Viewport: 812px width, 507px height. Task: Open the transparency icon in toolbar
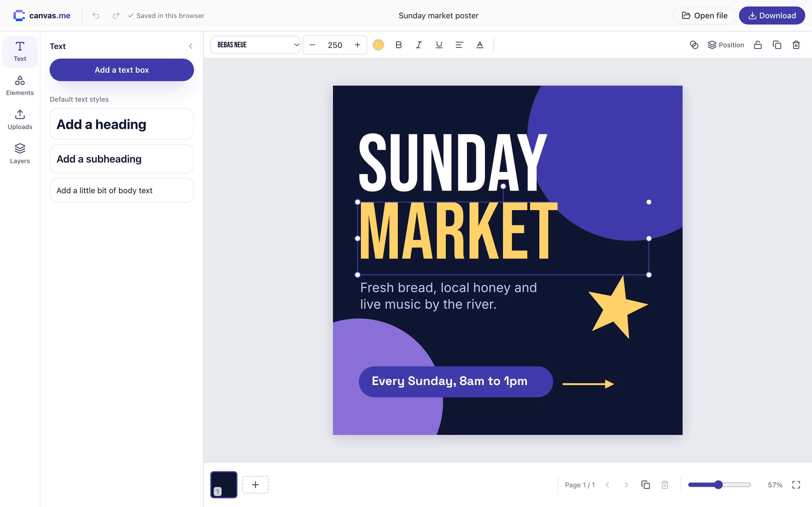694,45
